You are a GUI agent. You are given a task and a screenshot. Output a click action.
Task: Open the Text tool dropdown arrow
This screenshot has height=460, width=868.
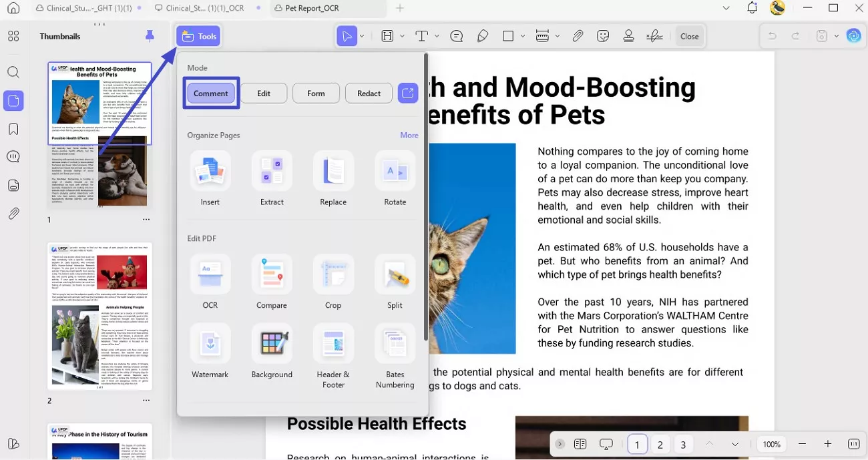point(437,36)
